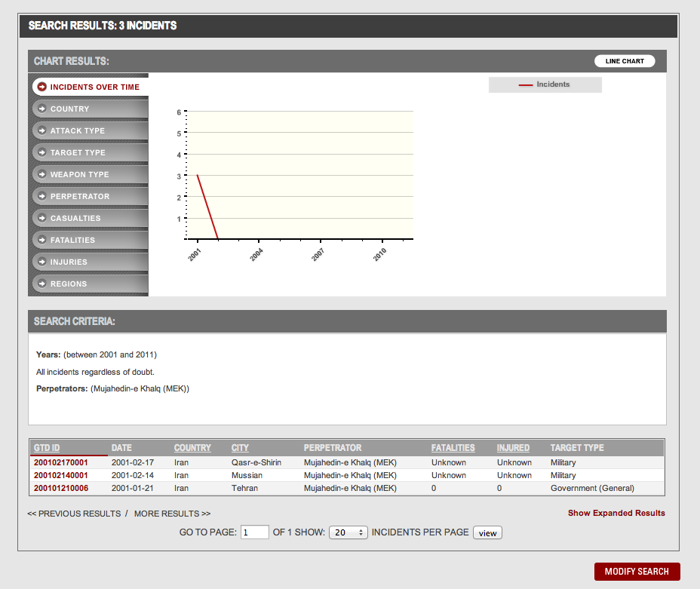Image resolution: width=700 pixels, height=589 pixels.
Task: Click the red arrow icon for Incidents Over Time
Action: tap(42, 87)
